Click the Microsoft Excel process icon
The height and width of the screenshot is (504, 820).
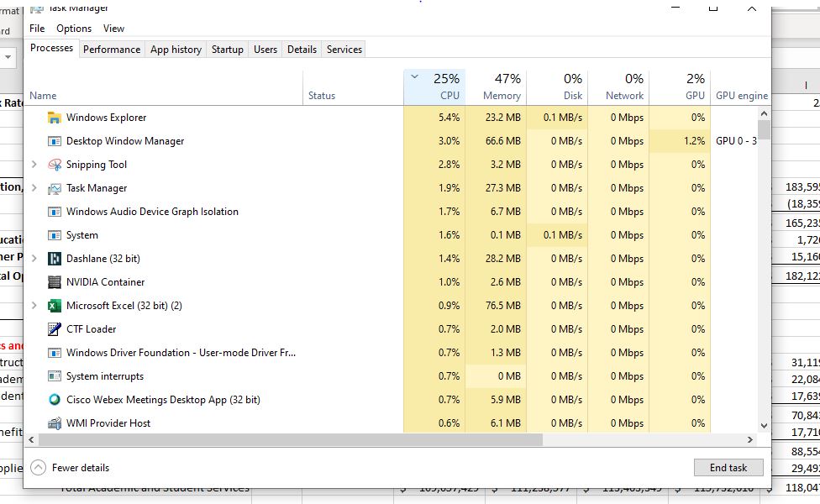[x=55, y=306]
